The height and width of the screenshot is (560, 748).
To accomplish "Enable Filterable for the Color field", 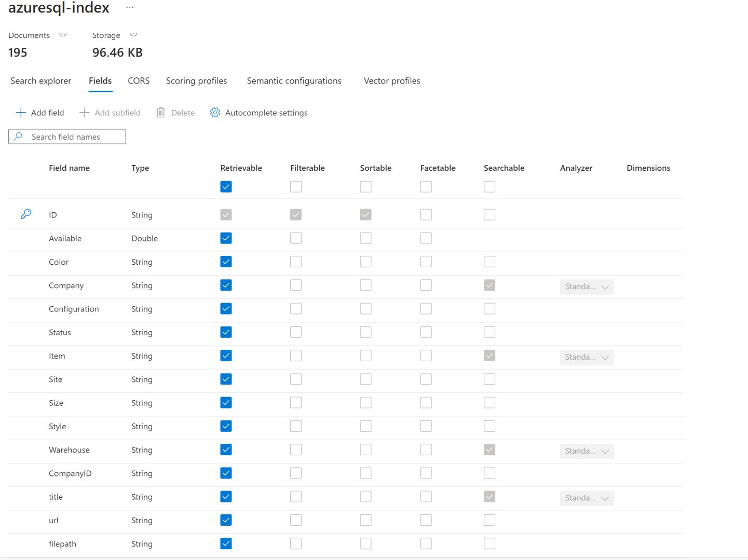I will click(296, 262).
